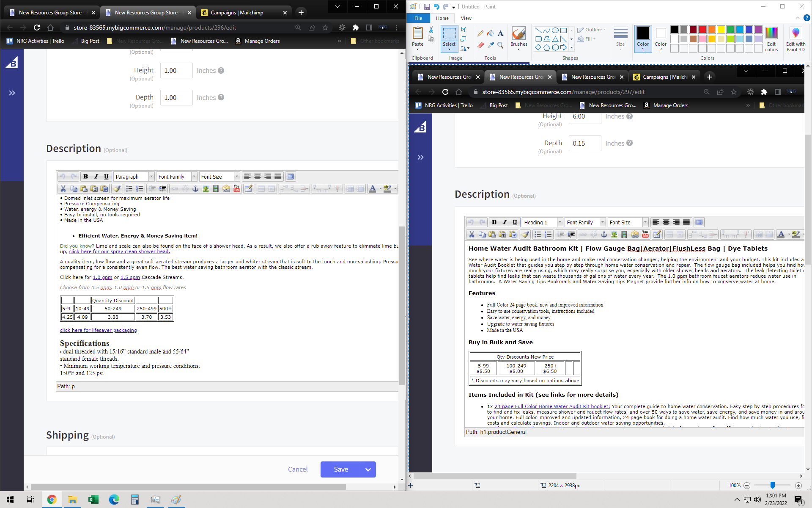Select the Magnifier tool in Paint

point(500,45)
